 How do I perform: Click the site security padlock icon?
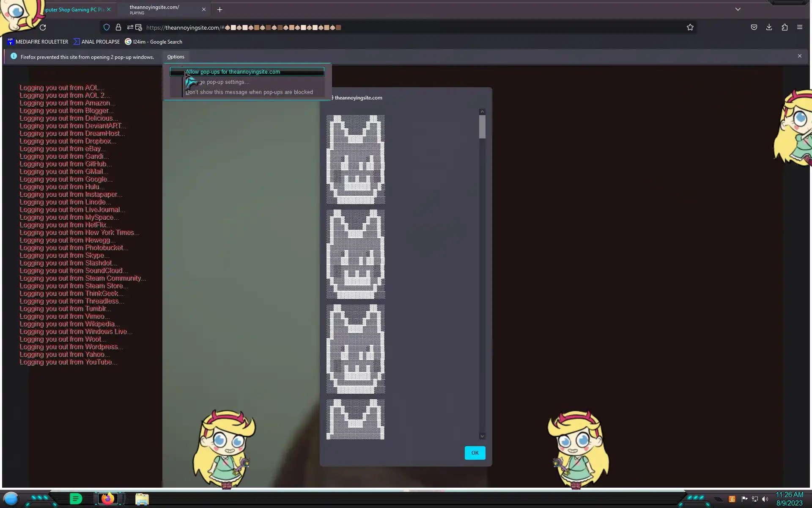tap(118, 28)
